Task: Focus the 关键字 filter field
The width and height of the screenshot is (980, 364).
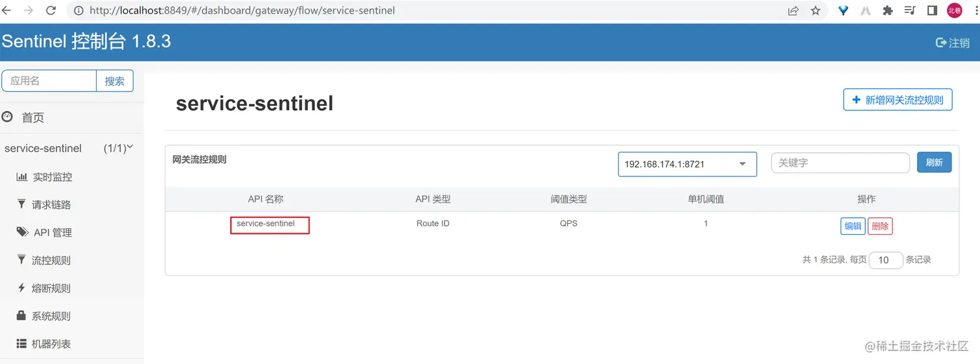Action: pyautogui.click(x=841, y=163)
